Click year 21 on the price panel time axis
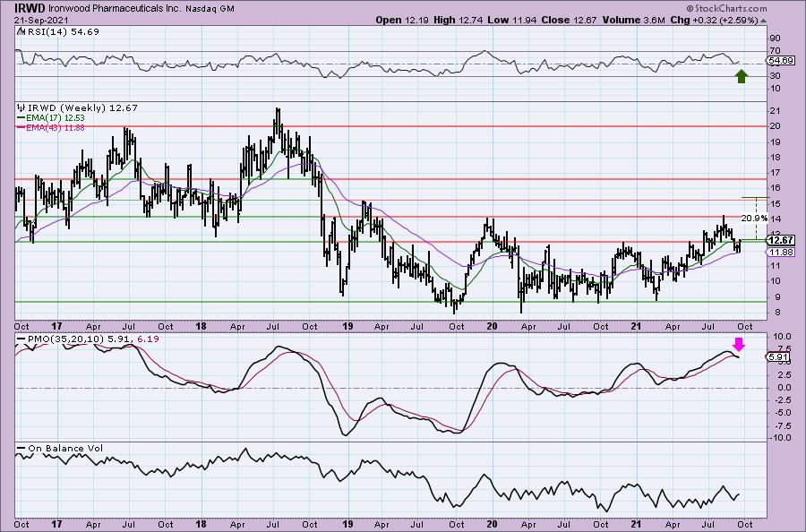 click(637, 326)
